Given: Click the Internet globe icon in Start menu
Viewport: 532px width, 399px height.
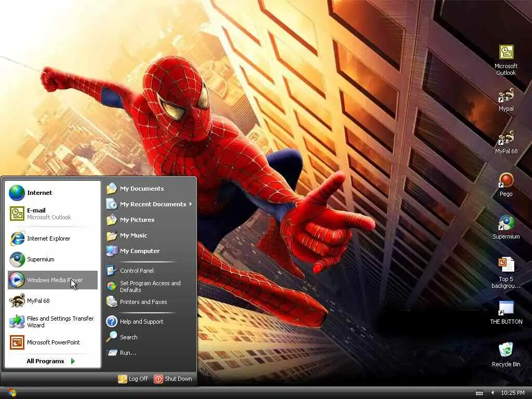Looking at the screenshot, I should [17, 193].
